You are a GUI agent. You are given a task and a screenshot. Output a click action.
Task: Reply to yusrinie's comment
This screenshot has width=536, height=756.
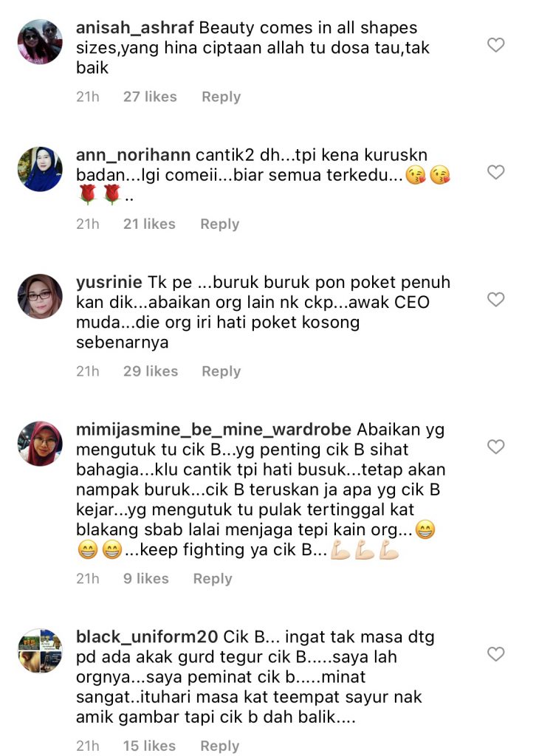coord(221,371)
